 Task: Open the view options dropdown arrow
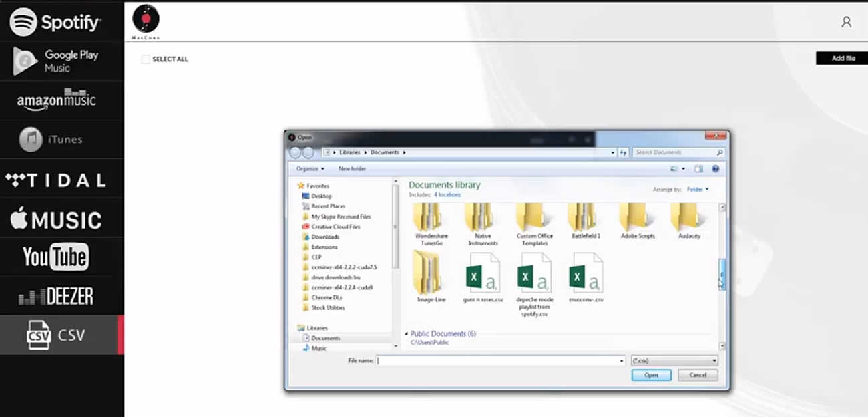pos(684,169)
